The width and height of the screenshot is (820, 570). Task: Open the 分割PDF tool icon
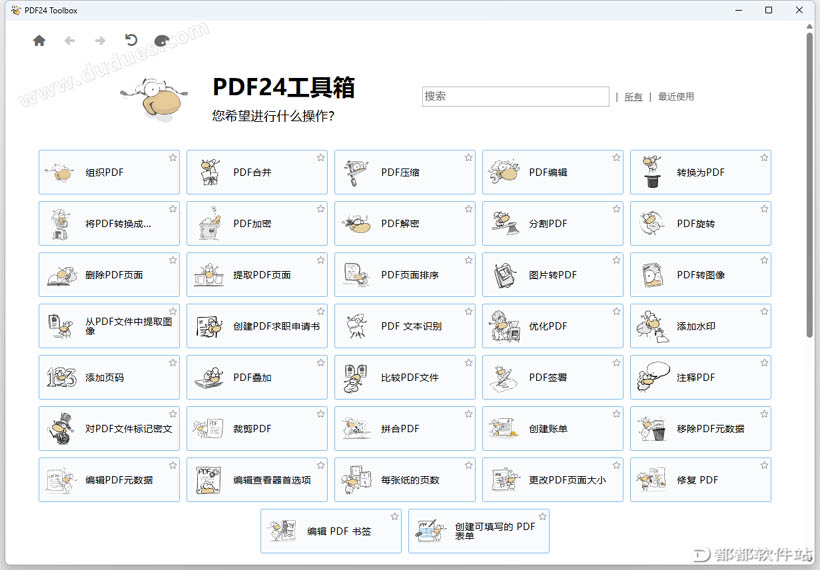[505, 223]
